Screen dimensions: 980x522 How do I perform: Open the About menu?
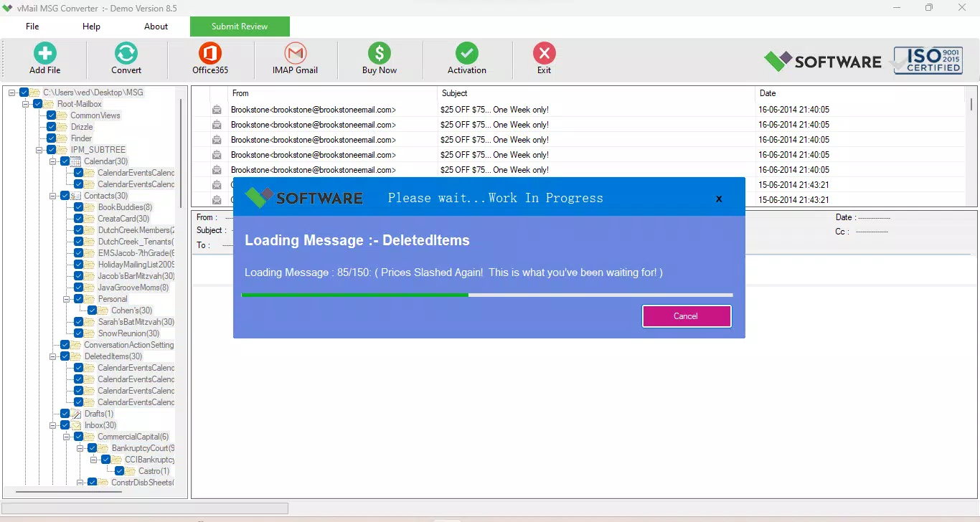click(156, 27)
